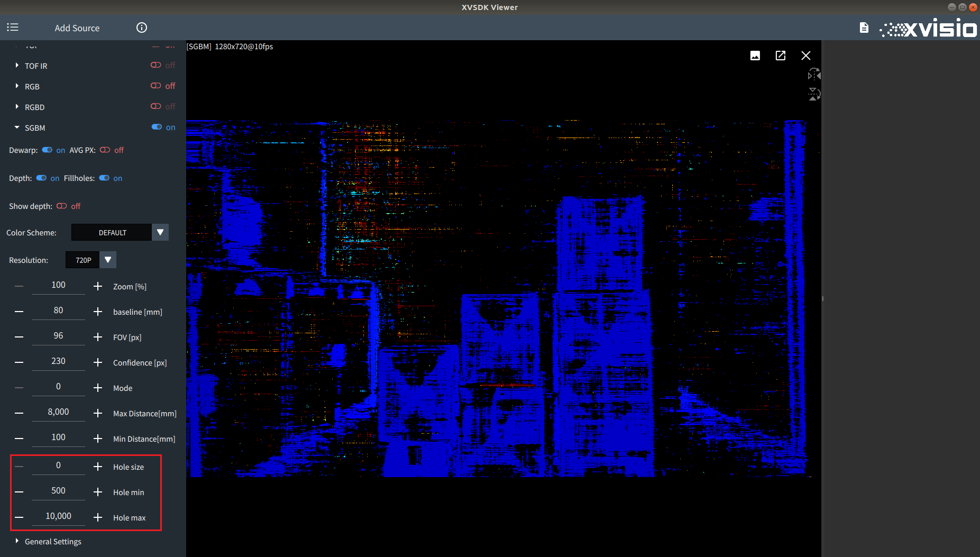This screenshot has width=980, height=557.
Task: Increase FOV value with plus
Action: click(98, 337)
